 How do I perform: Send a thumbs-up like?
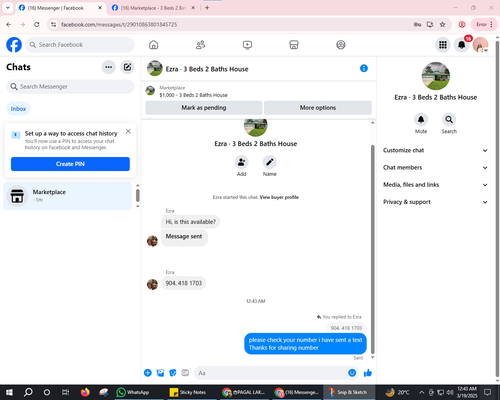[x=368, y=373]
